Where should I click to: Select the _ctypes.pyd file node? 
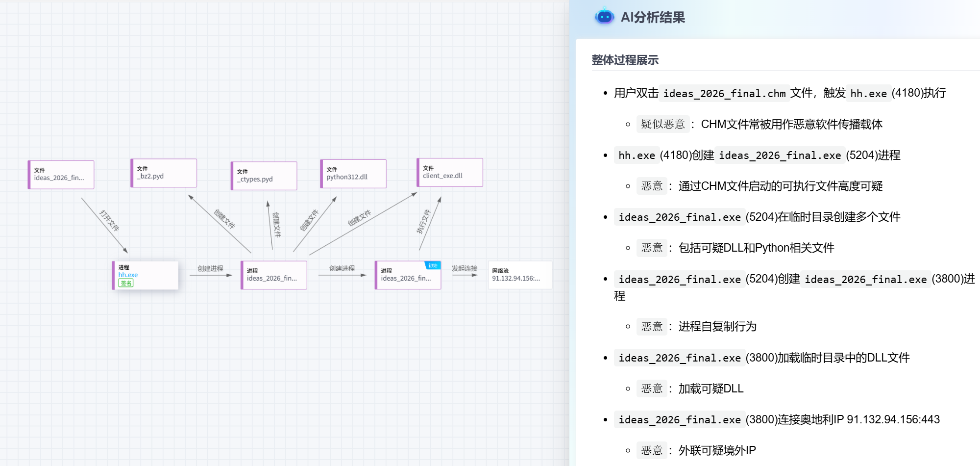(264, 176)
